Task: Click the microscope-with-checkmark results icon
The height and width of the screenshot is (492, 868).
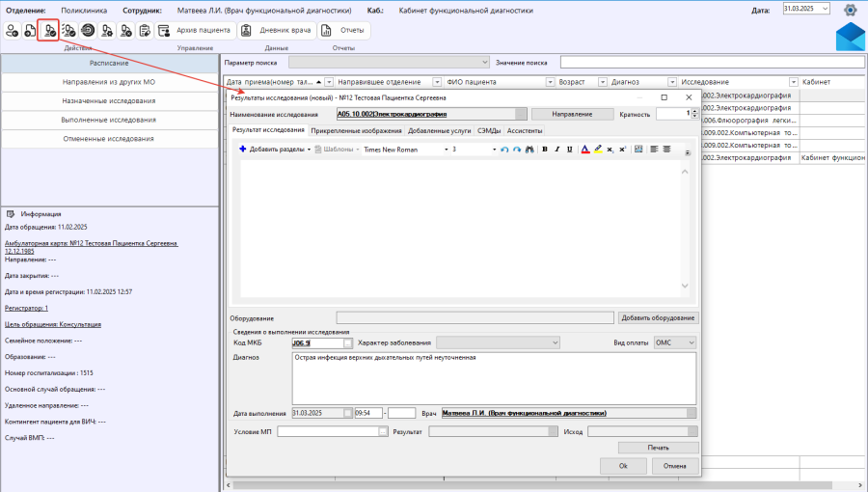Action: (x=49, y=31)
